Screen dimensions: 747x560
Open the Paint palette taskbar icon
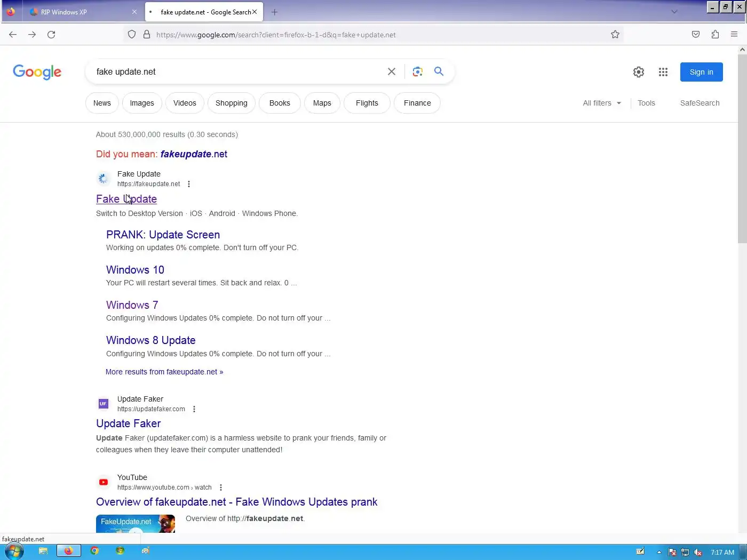[146, 551]
